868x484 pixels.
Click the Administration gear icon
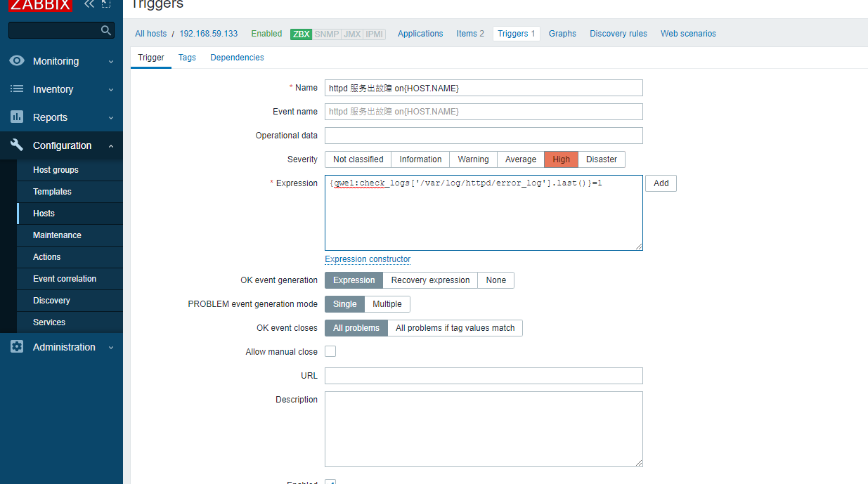[17, 347]
